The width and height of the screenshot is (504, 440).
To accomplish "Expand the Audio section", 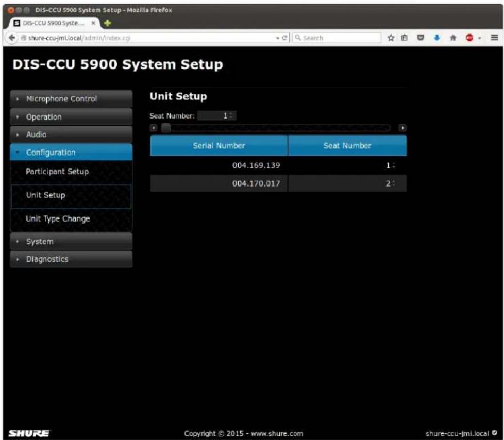I will pyautogui.click(x=71, y=134).
